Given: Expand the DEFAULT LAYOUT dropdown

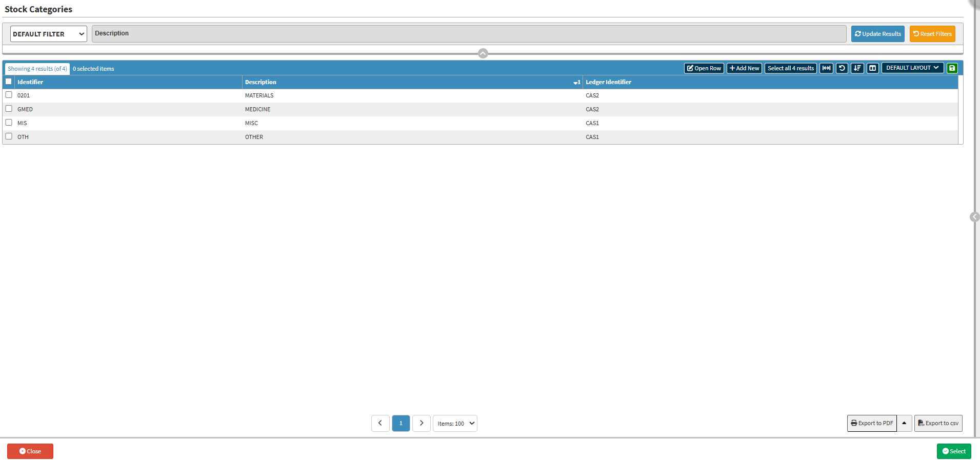Looking at the screenshot, I should click(912, 68).
